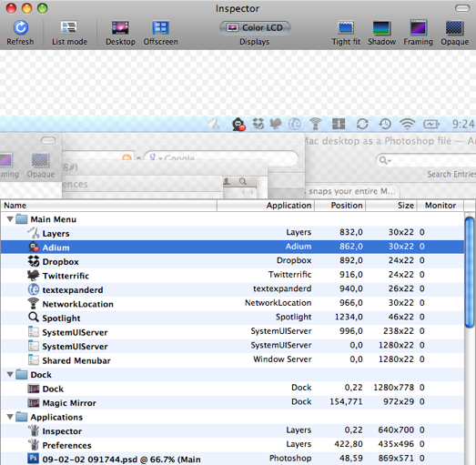Click the sync arrows icon in preview

tap(362, 124)
